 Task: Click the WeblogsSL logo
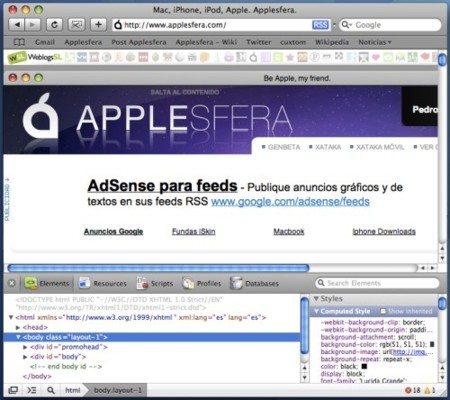tap(35, 57)
